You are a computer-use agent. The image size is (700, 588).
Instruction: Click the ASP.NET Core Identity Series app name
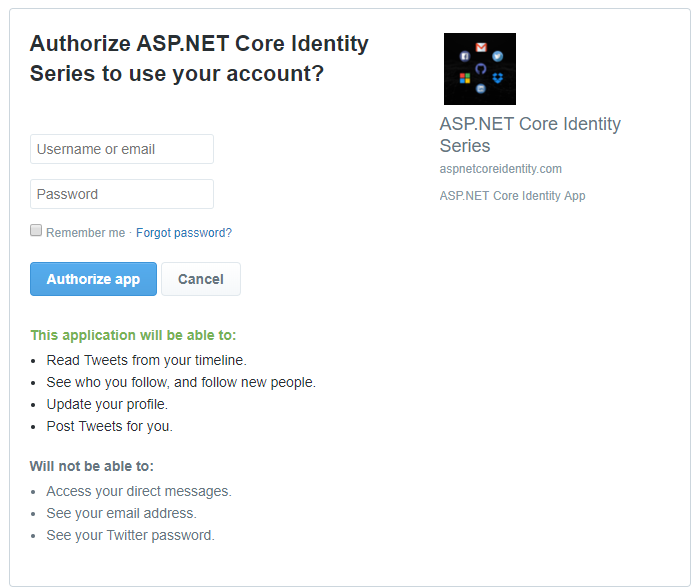click(x=529, y=135)
